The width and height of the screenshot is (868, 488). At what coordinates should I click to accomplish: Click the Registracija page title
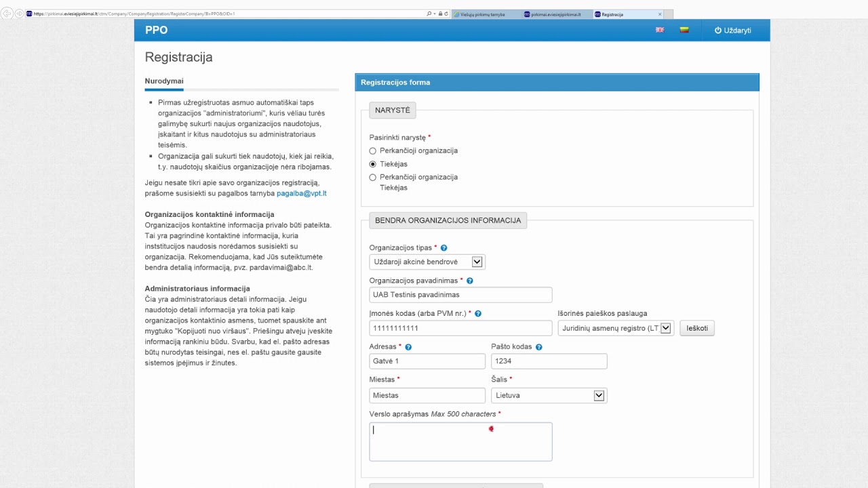tap(179, 57)
